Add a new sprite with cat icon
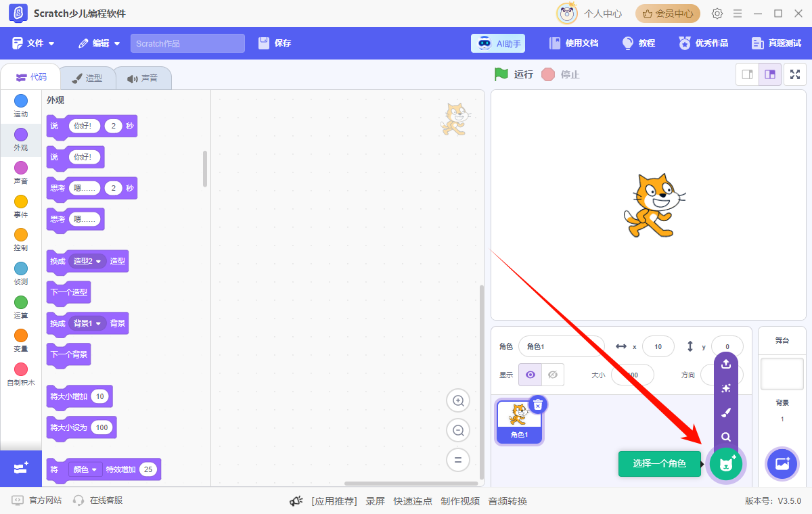This screenshot has width=812, height=514. click(725, 464)
